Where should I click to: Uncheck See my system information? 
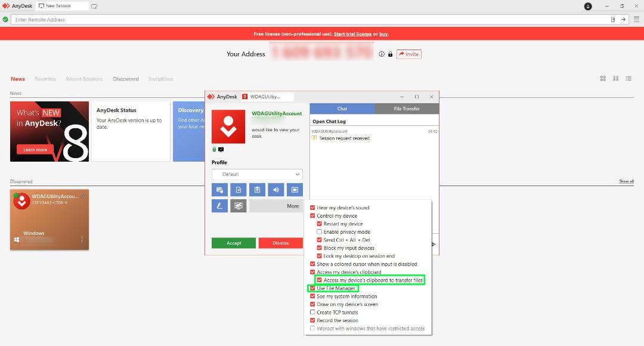click(312, 296)
